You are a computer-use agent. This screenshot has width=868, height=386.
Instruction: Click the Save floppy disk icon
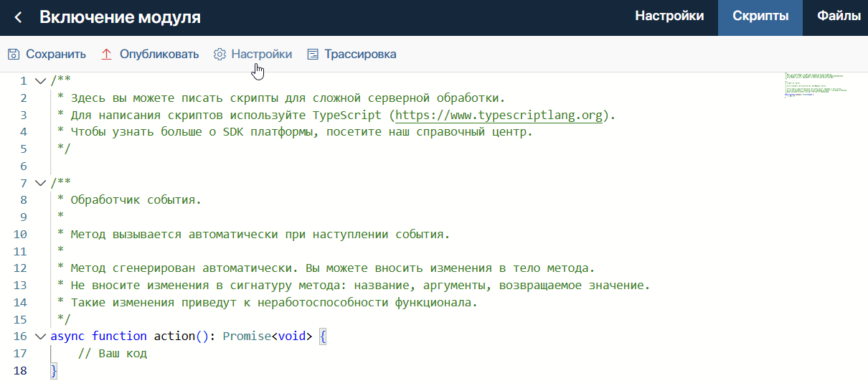coord(14,55)
